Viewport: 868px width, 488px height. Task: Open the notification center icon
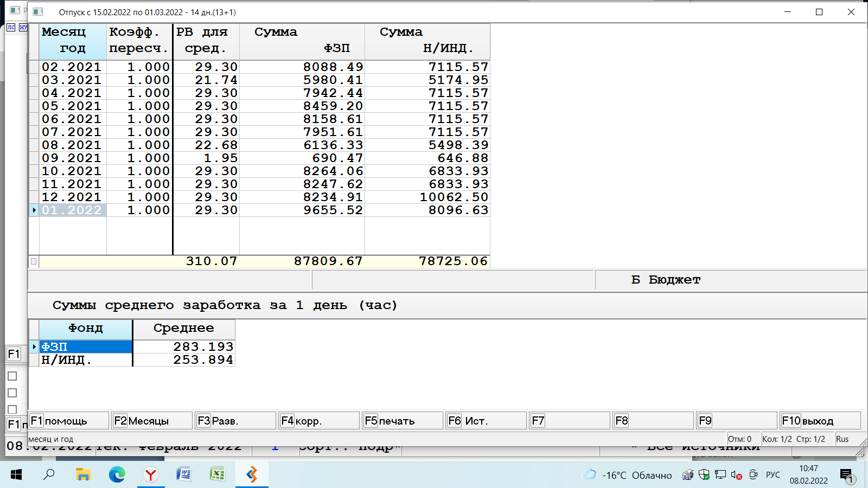847,476
